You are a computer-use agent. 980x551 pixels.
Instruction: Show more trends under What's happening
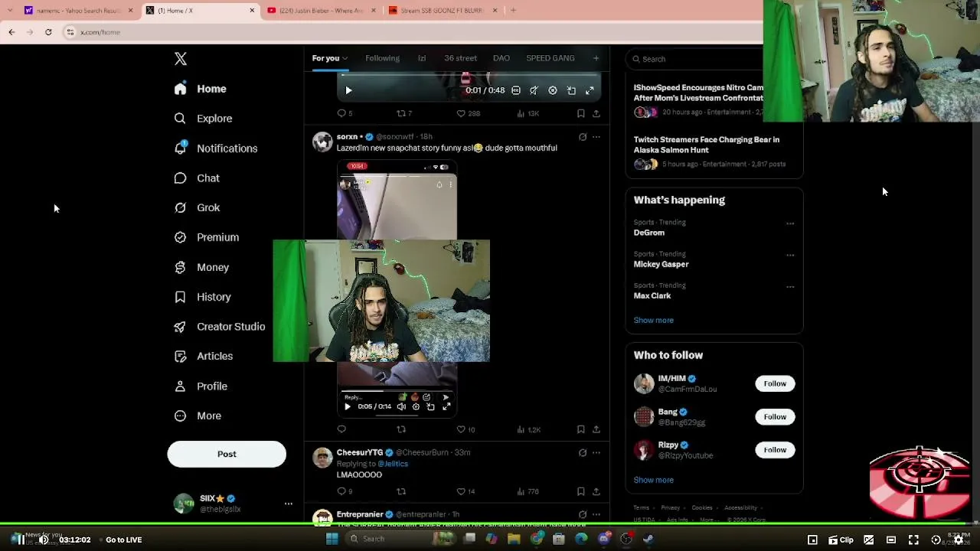coord(654,320)
